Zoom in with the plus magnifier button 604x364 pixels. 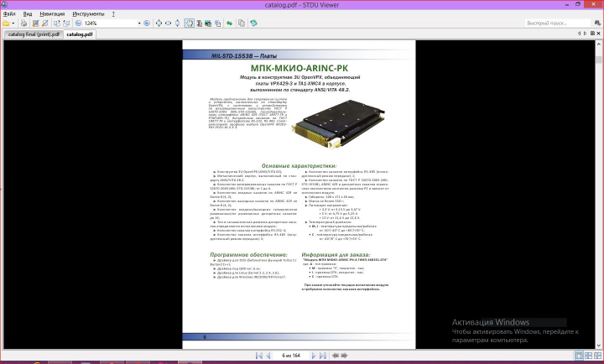(x=147, y=23)
